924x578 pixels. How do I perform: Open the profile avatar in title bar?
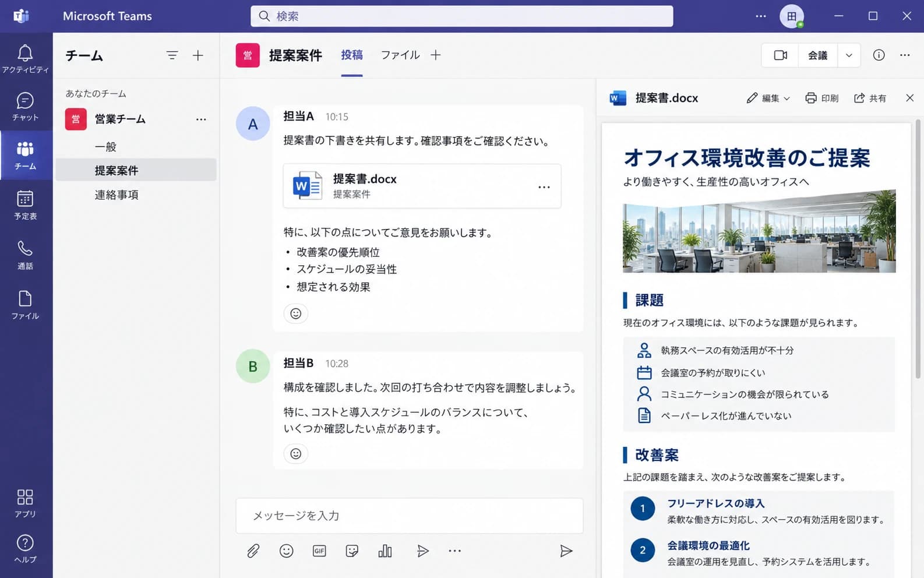tap(792, 16)
